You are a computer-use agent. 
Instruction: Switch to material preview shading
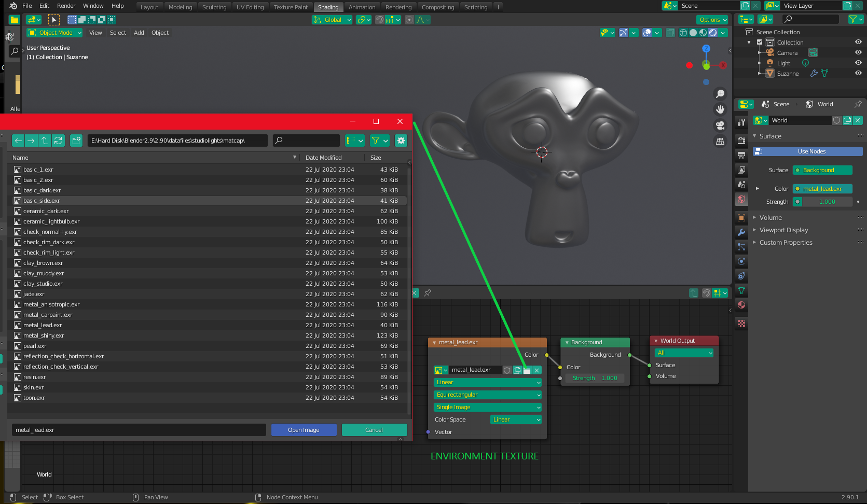703,33
